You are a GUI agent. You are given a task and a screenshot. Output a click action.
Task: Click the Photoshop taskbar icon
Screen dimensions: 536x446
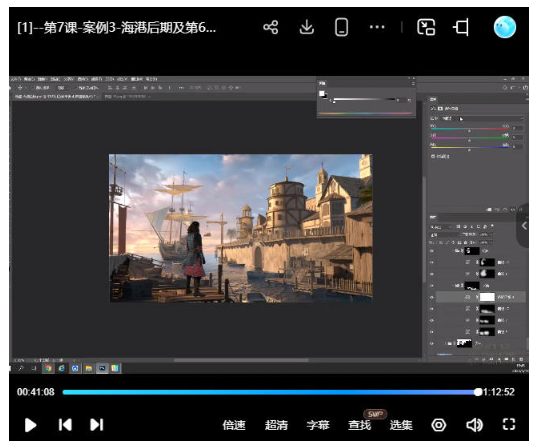coord(102,368)
